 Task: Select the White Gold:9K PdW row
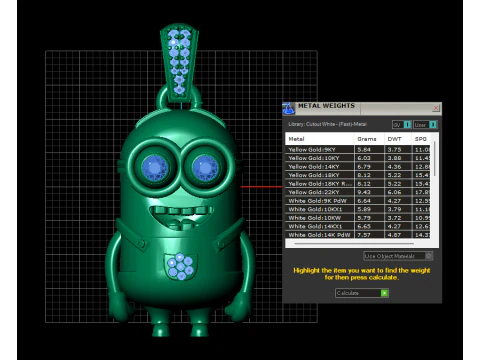tap(359, 201)
